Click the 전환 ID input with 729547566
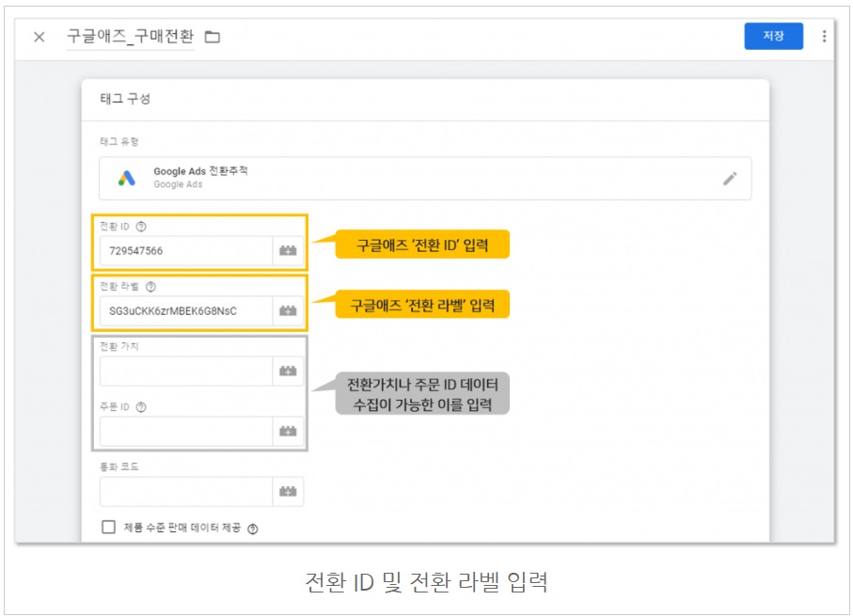This screenshot has width=853, height=616. [186, 251]
